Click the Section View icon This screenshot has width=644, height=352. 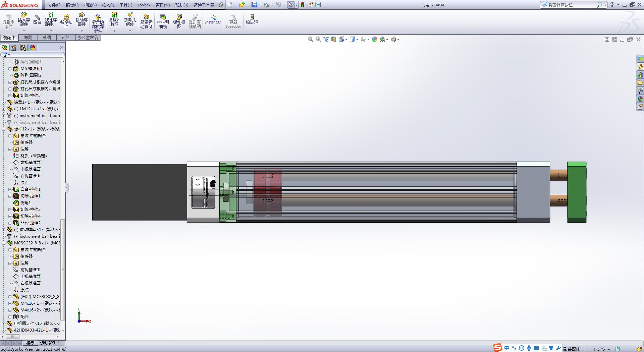(x=334, y=39)
